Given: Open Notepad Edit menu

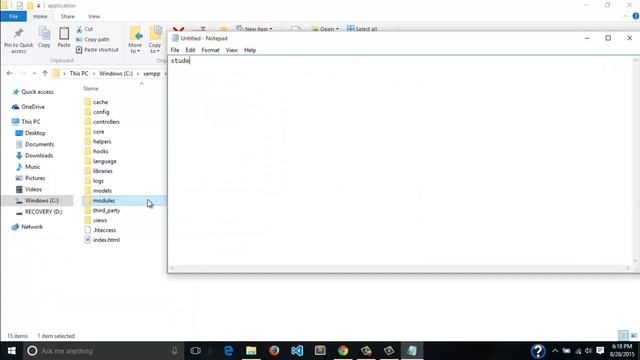Looking at the screenshot, I should point(190,50).
